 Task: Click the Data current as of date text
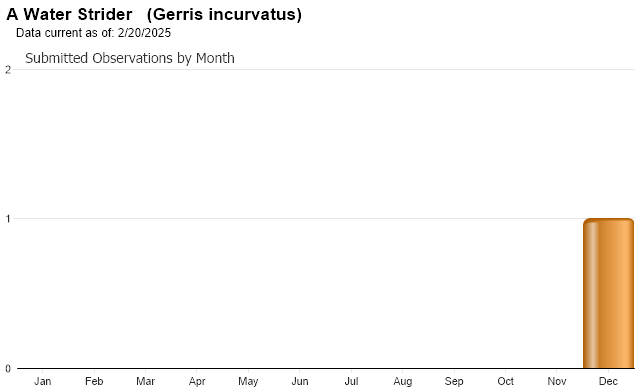[x=93, y=33]
